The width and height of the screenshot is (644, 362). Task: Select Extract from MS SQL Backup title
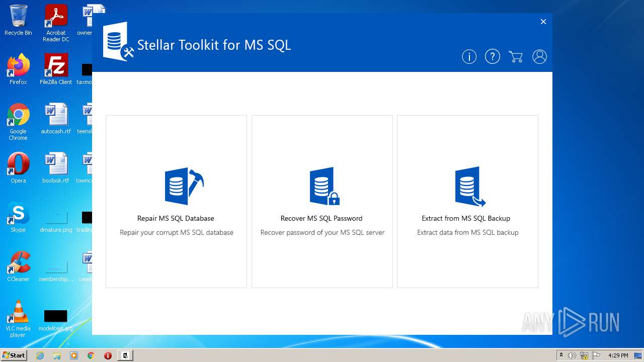466,218
